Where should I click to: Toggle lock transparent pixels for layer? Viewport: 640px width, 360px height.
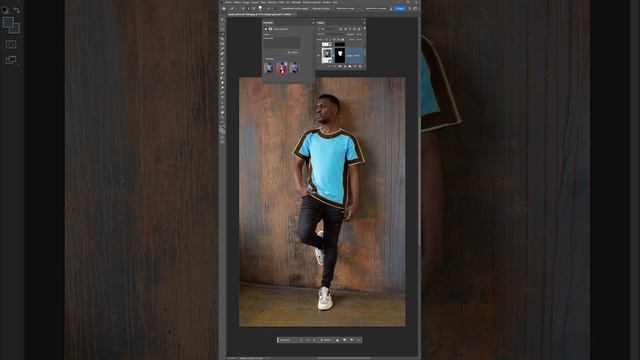coord(326,40)
